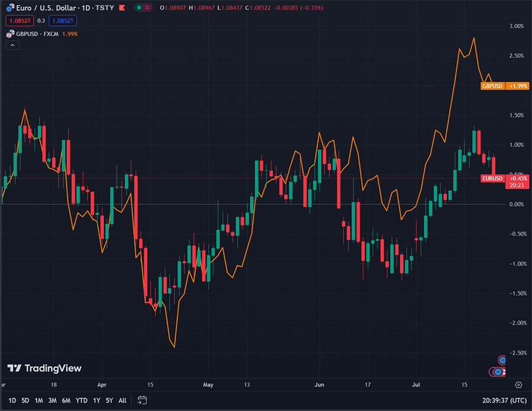This screenshot has width=532, height=411.
Task: Click the green market open status dot
Action: (139, 8)
